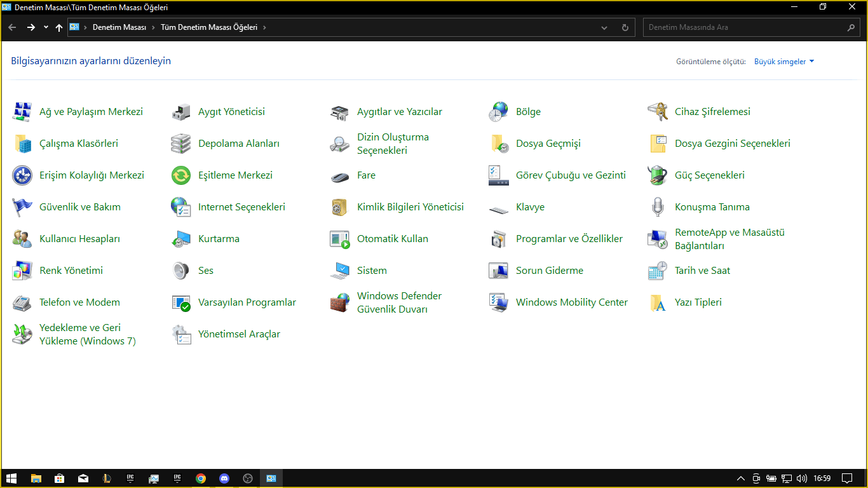Click Güç Seçenekleri battery icon

(658, 175)
